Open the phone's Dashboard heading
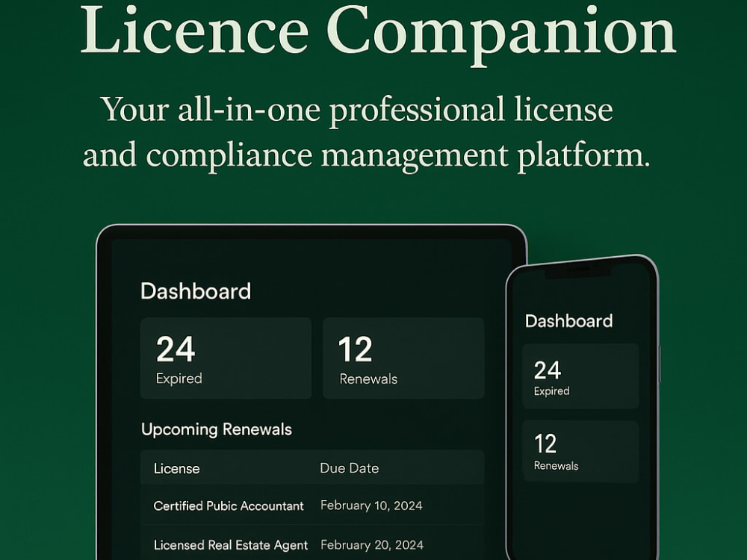This screenshot has width=747, height=560. coord(568,321)
